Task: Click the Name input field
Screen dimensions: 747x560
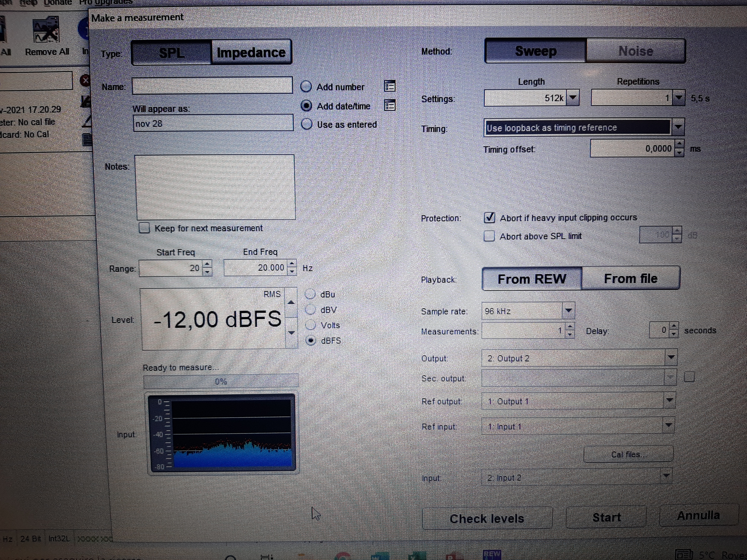Action: [213, 85]
